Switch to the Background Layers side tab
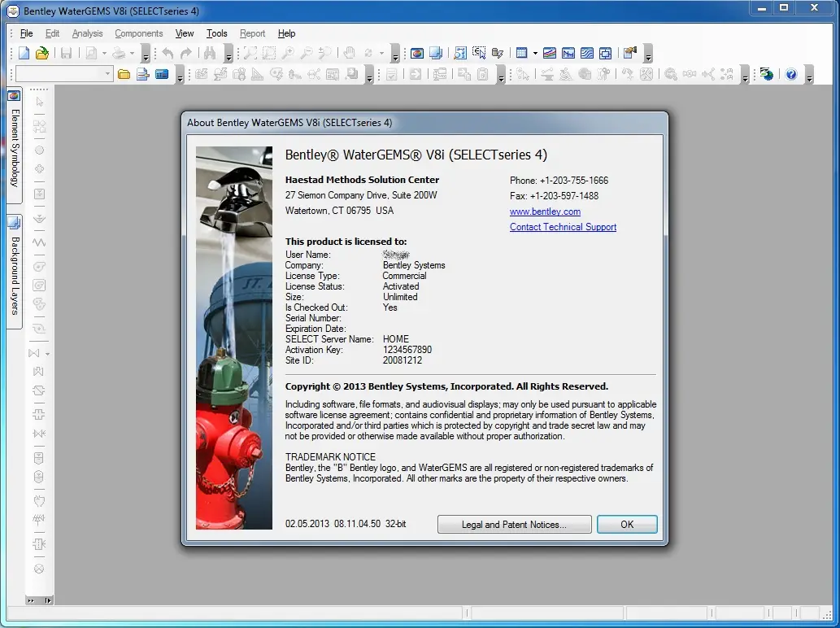This screenshot has width=840, height=628. pyautogui.click(x=15, y=272)
